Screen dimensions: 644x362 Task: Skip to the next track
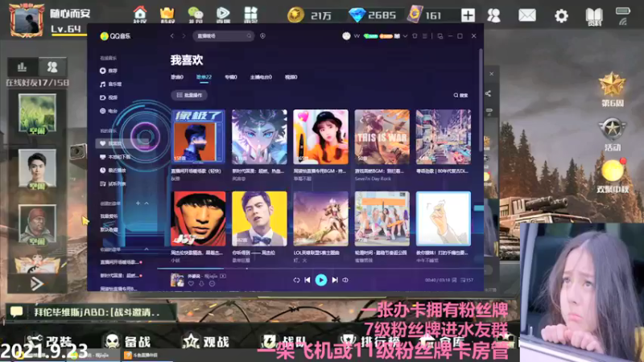(x=335, y=280)
